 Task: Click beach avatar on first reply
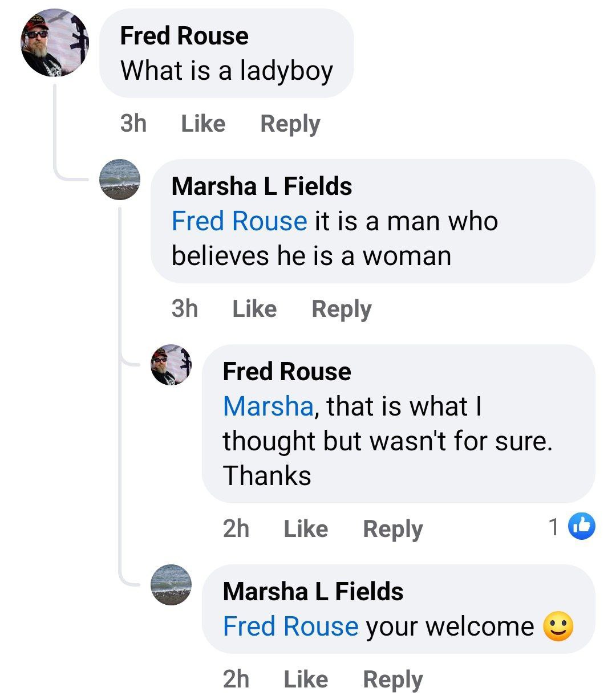pos(120,180)
